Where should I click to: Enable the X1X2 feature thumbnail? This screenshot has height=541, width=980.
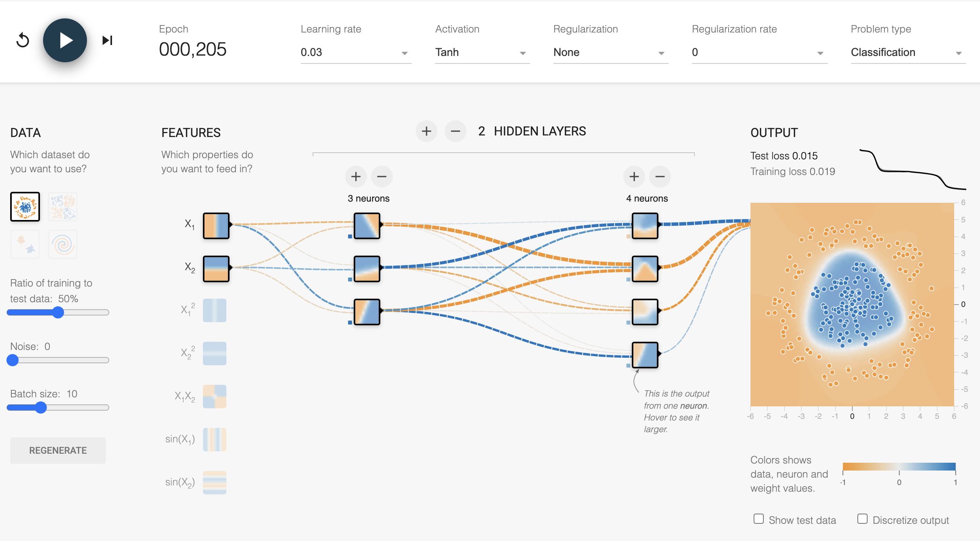coord(215,396)
